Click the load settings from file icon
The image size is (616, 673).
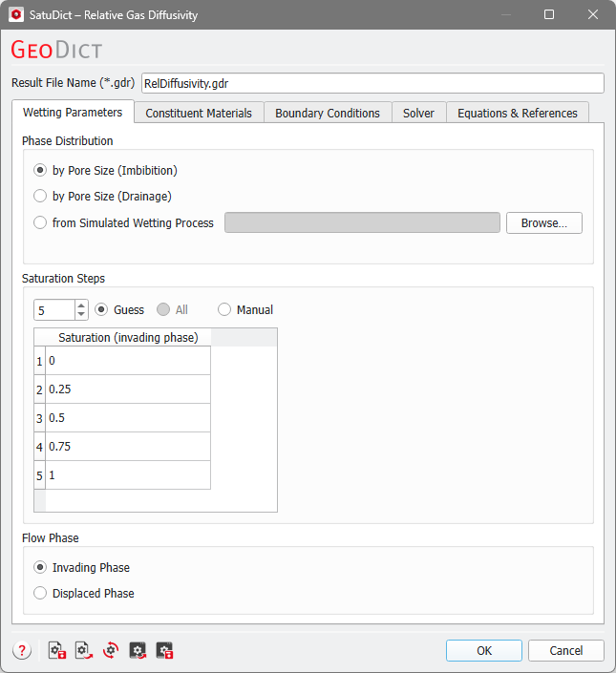[x=84, y=651]
